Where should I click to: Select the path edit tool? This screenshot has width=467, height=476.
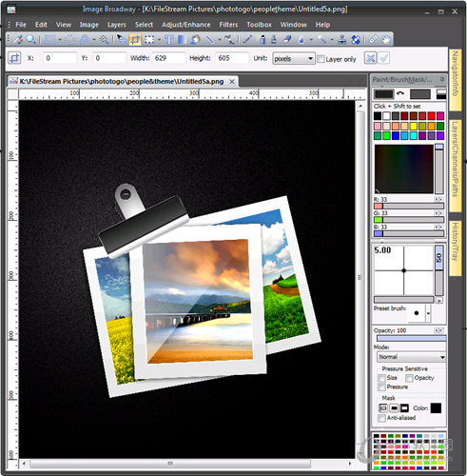click(x=229, y=40)
